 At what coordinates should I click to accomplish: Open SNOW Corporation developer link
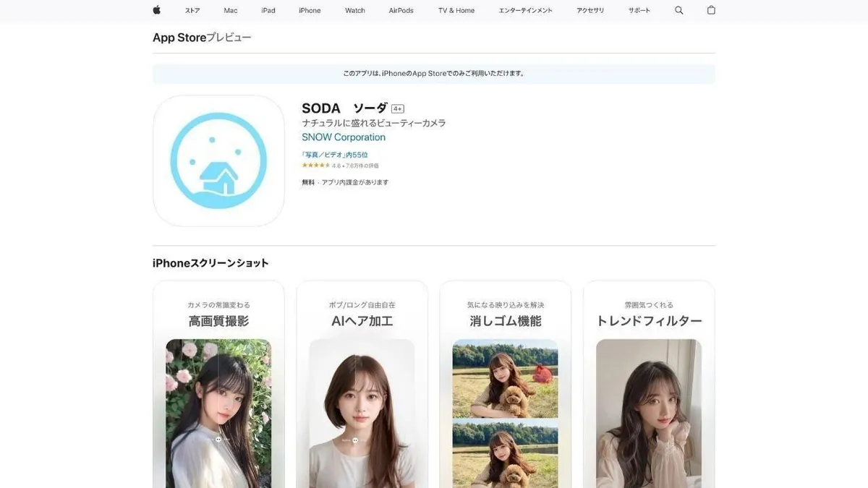(x=344, y=137)
